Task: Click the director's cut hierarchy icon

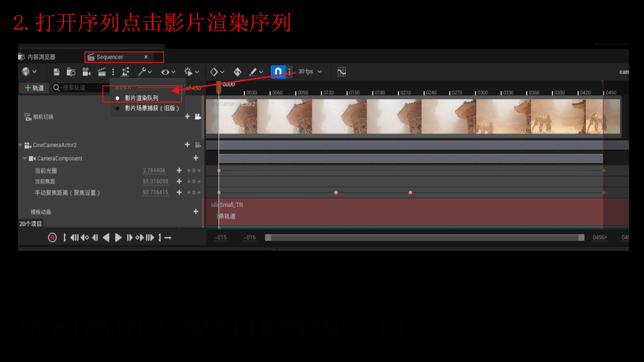Action: coord(125,72)
